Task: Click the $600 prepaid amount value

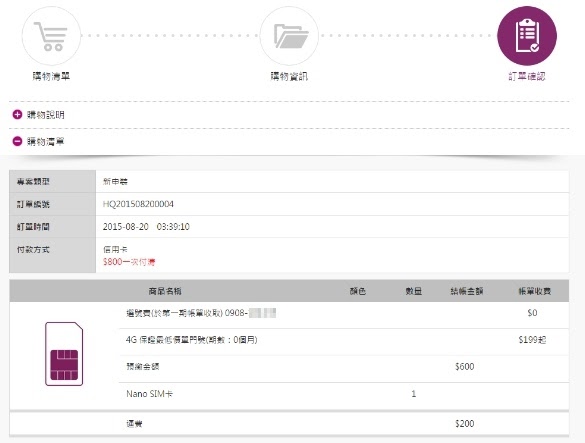Action: (x=464, y=366)
